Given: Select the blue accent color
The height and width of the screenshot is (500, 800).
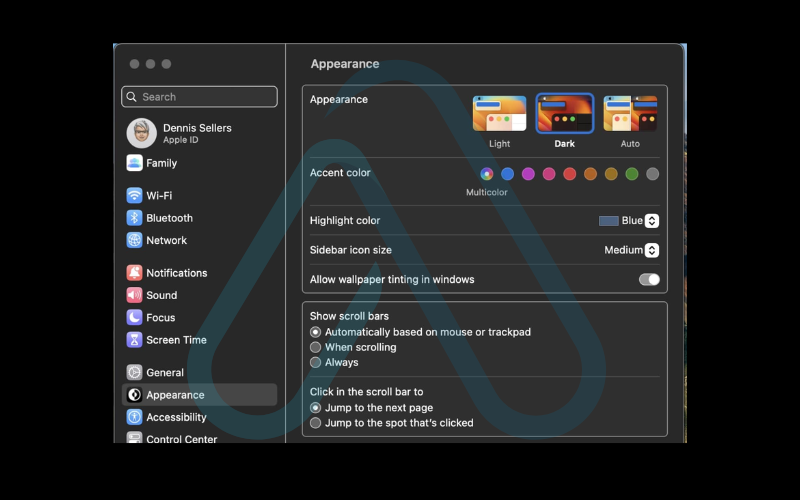Looking at the screenshot, I should (507, 174).
